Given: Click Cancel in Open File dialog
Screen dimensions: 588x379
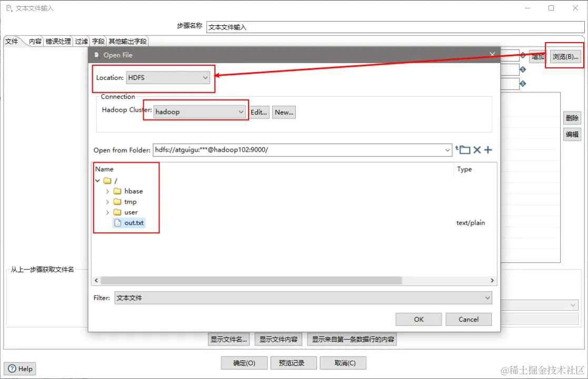Looking at the screenshot, I should pyautogui.click(x=469, y=320).
